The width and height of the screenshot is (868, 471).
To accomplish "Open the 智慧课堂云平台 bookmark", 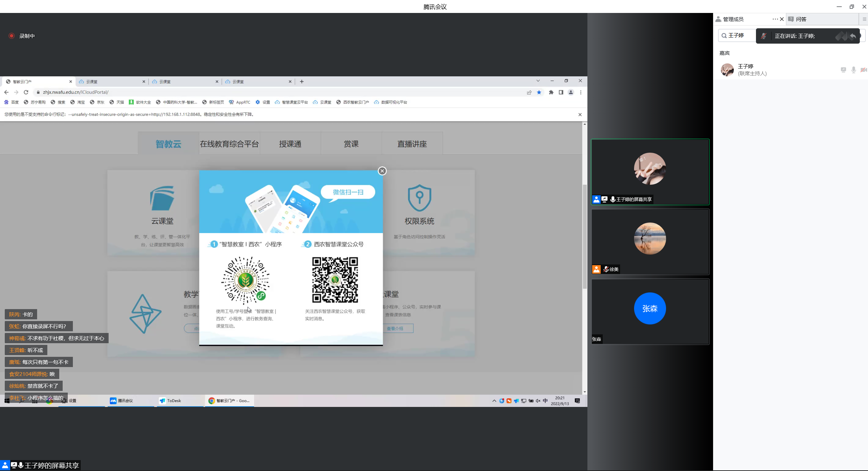I will click(291, 102).
